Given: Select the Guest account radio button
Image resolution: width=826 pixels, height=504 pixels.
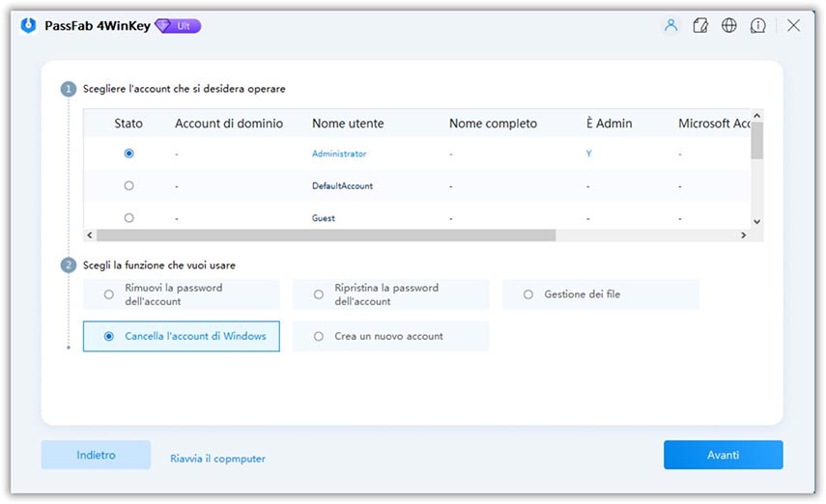Looking at the screenshot, I should point(129,218).
